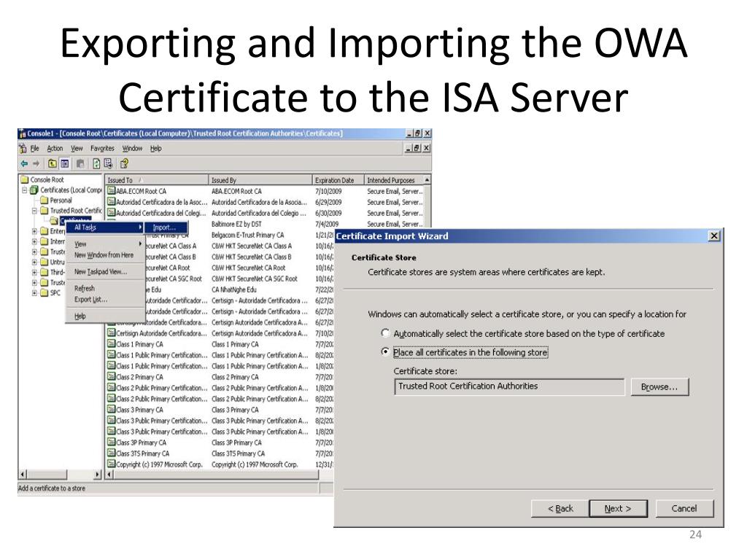Image resolution: width=747 pixels, height=560 pixels.
Task: Choose Refresh in the context menu
Action: pyautogui.click(x=105, y=289)
